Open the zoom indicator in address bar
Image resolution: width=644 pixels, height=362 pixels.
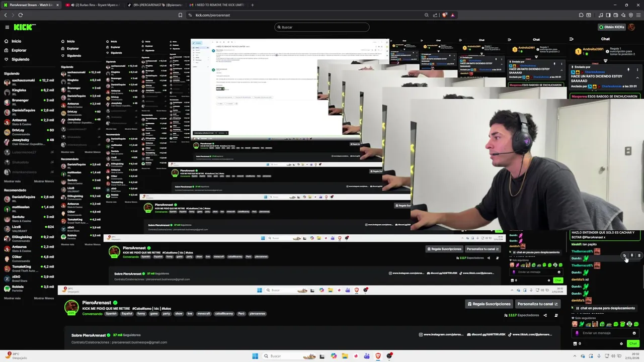coord(427,15)
